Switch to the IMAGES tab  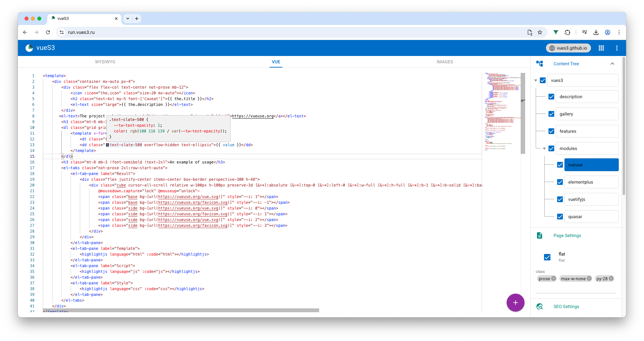[445, 62]
